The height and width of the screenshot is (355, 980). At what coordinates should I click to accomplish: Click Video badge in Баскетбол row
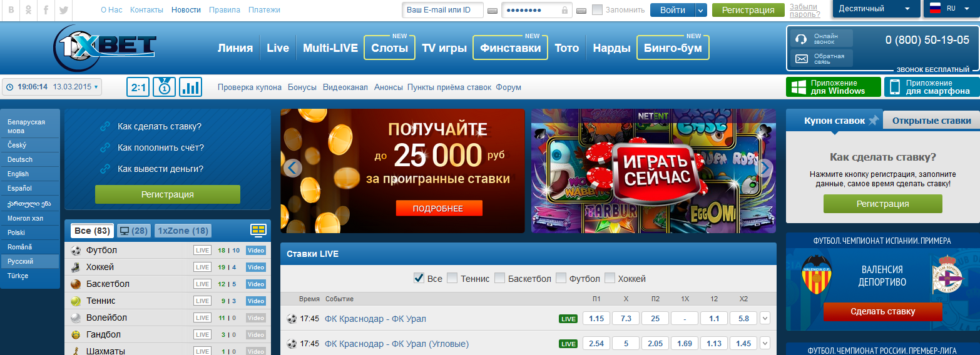[x=256, y=284]
